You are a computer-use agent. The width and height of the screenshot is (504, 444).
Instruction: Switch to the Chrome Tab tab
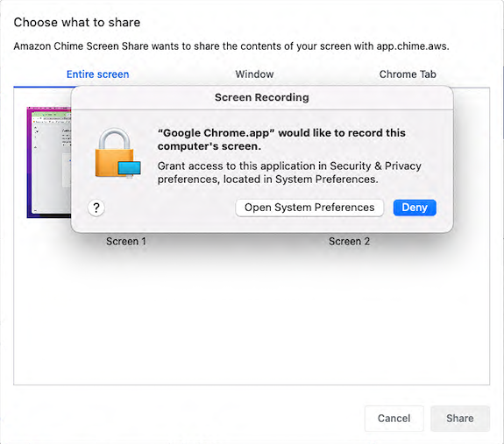coord(408,74)
